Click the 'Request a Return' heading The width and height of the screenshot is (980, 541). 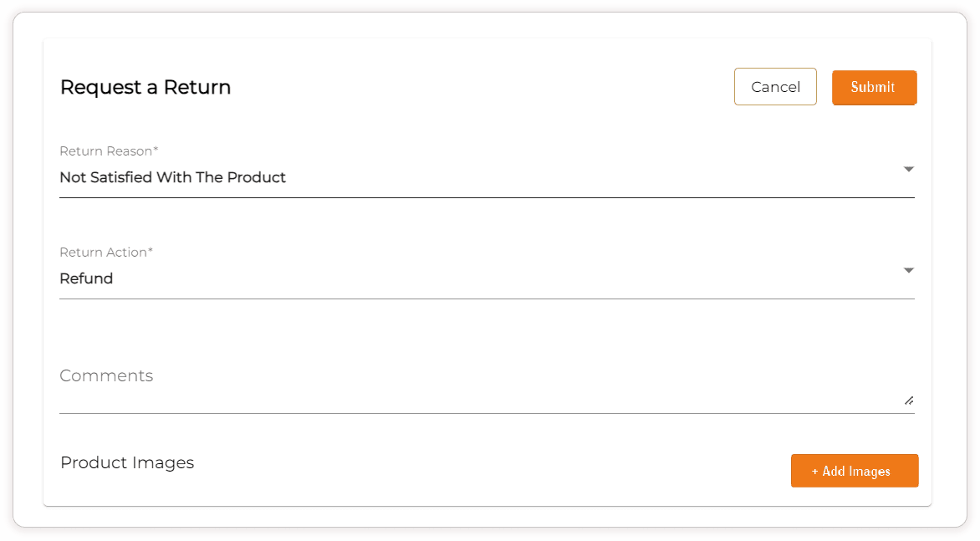(x=145, y=87)
